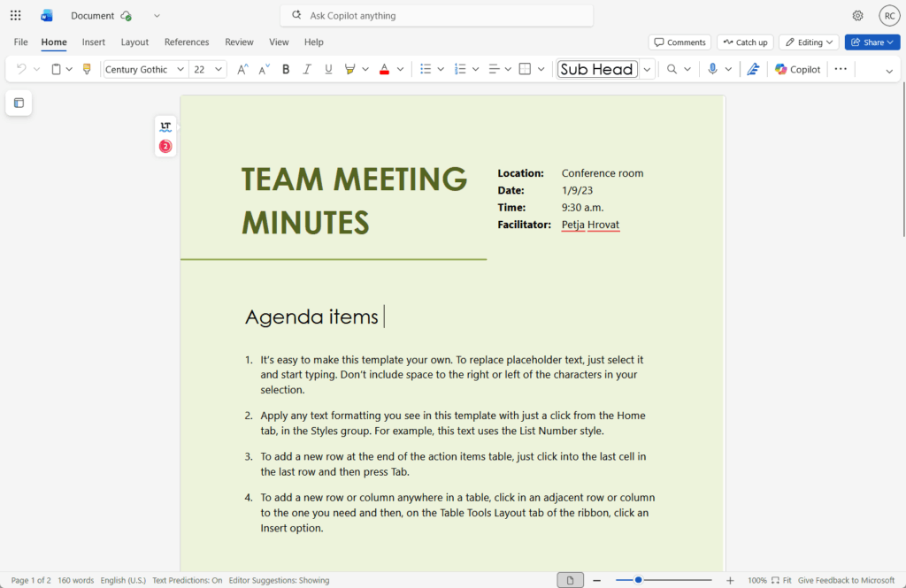This screenshot has width=906, height=588.
Task: Increase font size with grow icon
Action: click(x=242, y=69)
